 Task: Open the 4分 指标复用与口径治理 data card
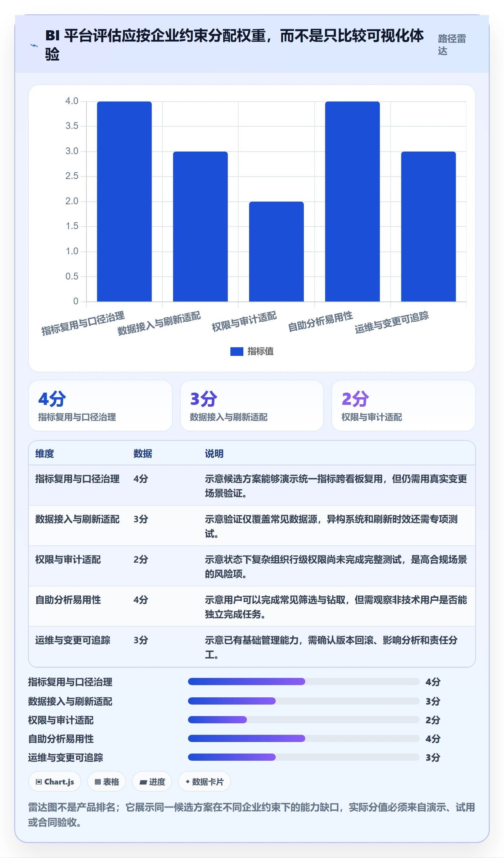pos(100,406)
